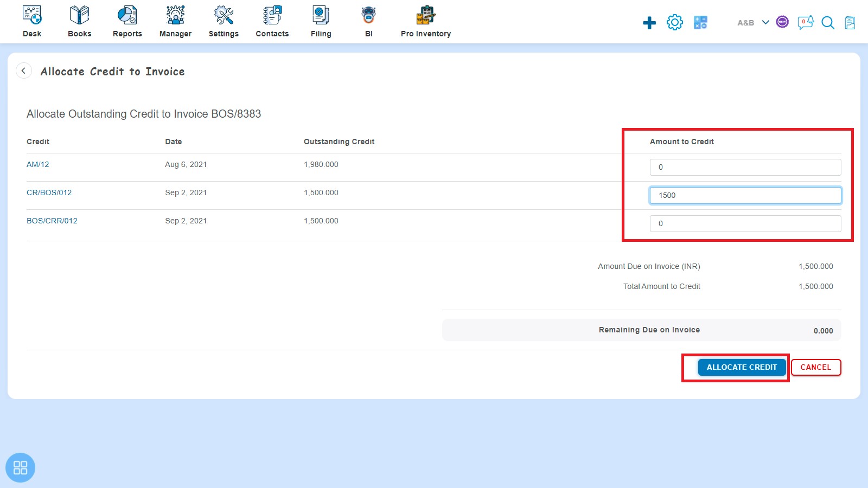Open the Pro Inventory icon
868x488 pixels.
click(x=426, y=15)
